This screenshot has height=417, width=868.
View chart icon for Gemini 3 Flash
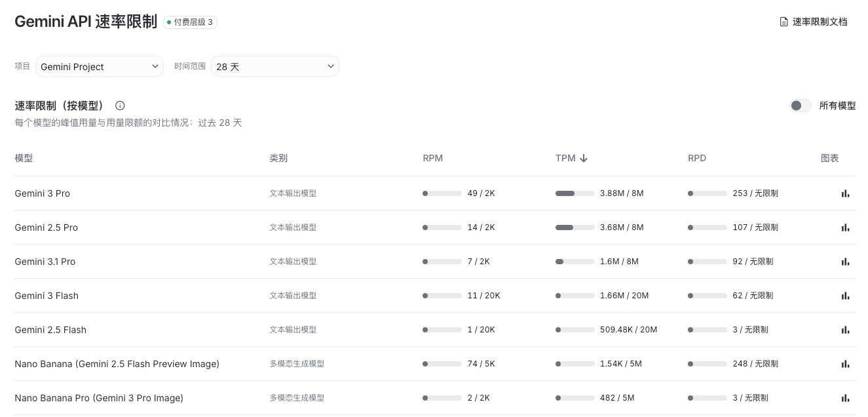[x=845, y=296]
